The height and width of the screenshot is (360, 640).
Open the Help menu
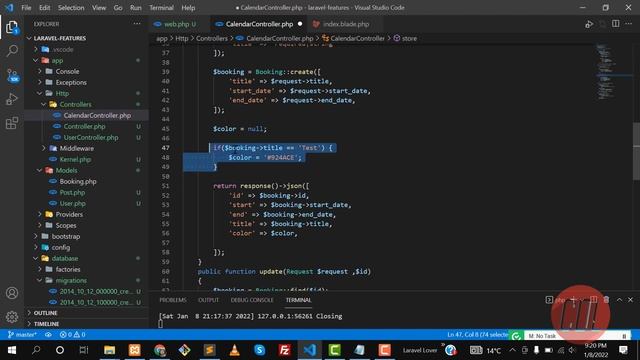[x=188, y=8]
